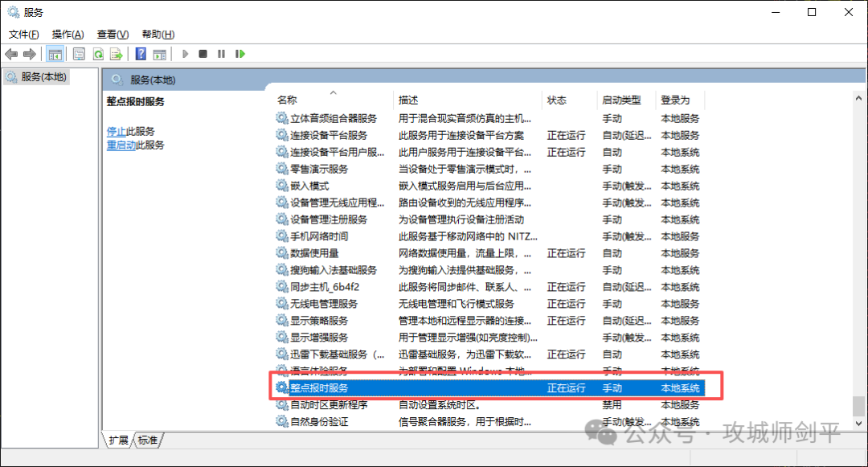Image resolution: width=868 pixels, height=467 pixels.
Task: Open the Help question mark icon
Action: [141, 54]
